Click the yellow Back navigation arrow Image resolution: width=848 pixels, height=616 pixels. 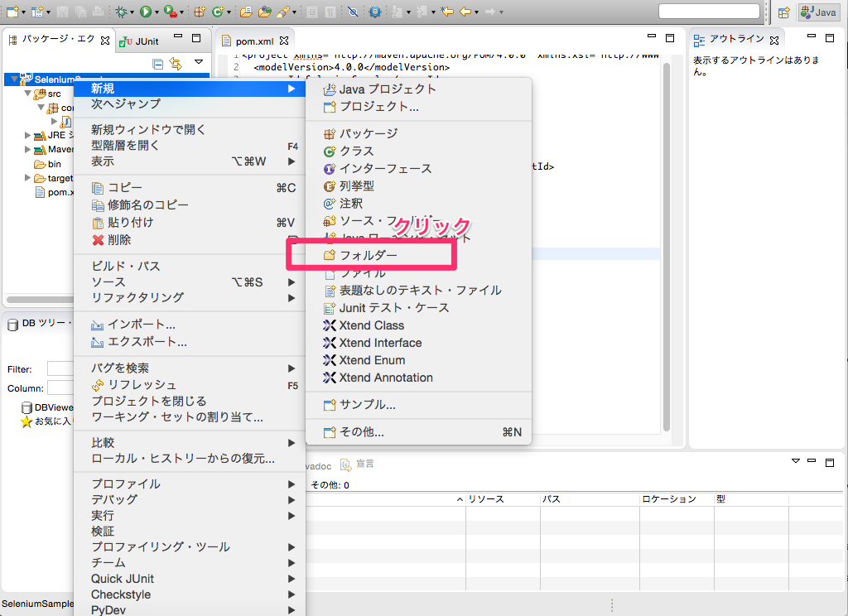click(465, 12)
